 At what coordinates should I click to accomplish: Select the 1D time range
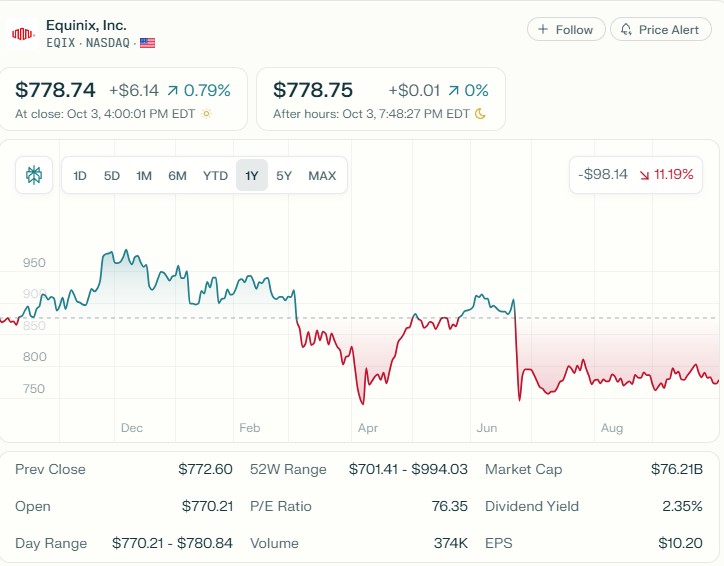(80, 176)
